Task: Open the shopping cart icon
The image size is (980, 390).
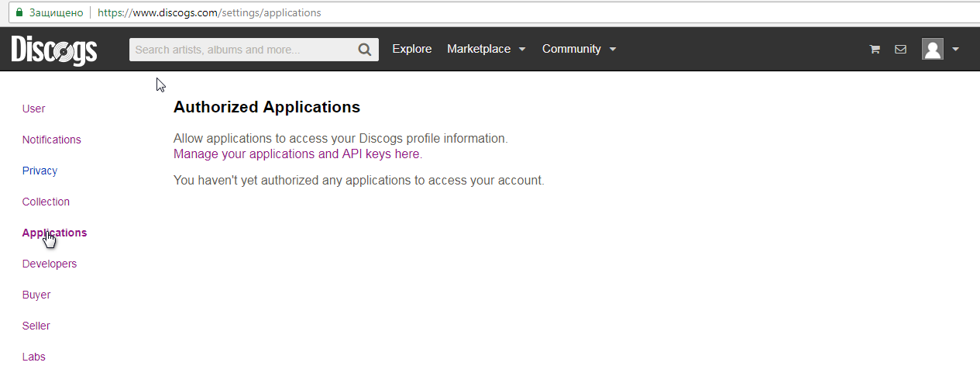Action: pos(875,50)
